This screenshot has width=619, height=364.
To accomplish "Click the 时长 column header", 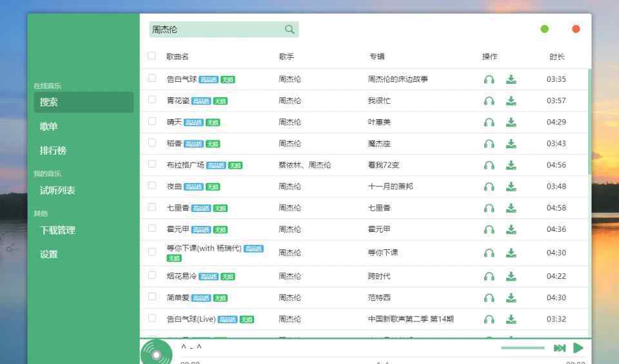I will (x=556, y=57).
